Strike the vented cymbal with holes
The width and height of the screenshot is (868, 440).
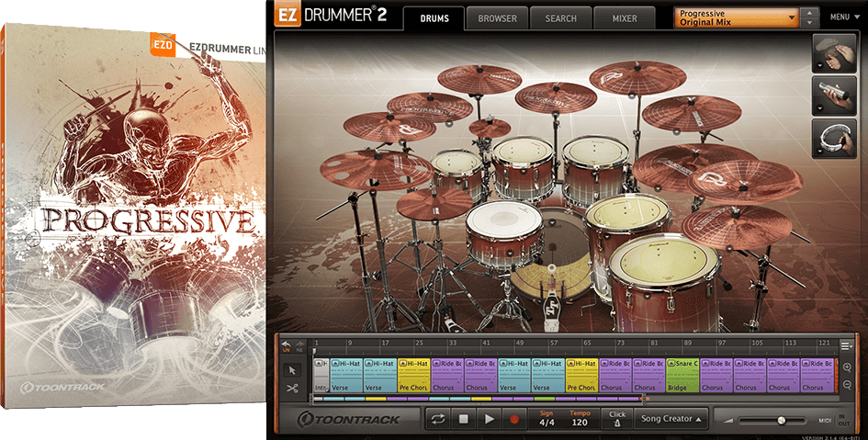point(376,169)
